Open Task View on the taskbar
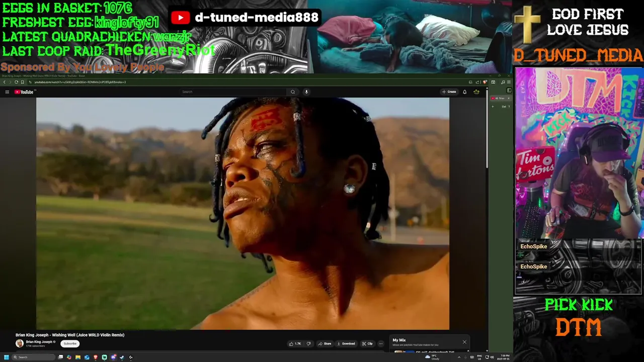644x362 pixels. click(60, 357)
